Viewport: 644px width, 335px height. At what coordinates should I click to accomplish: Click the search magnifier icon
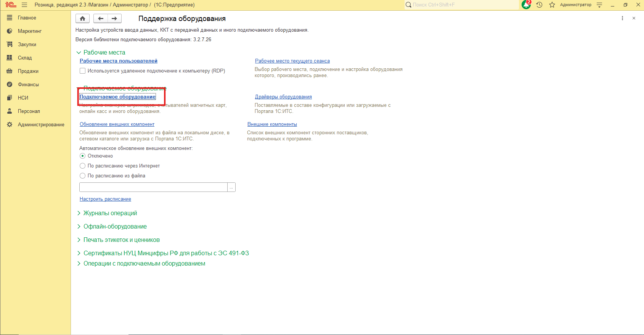[408, 5]
